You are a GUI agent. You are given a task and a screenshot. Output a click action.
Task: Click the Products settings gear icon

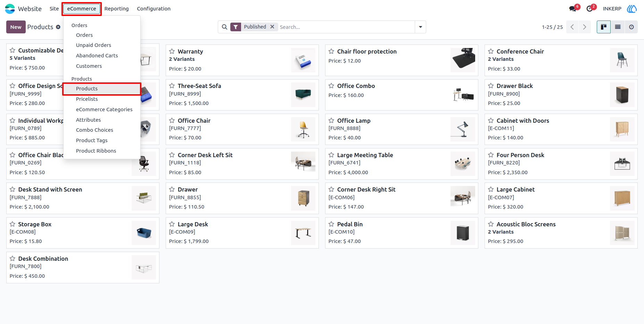(58, 27)
